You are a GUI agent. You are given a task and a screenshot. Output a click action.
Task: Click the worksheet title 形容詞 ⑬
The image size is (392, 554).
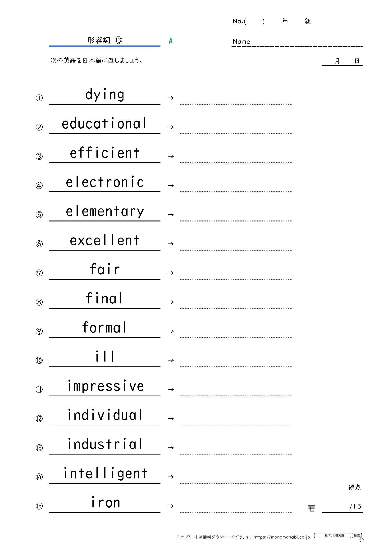105,40
